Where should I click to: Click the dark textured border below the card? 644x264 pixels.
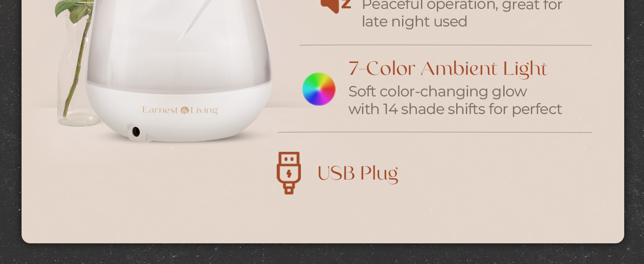pos(322,254)
